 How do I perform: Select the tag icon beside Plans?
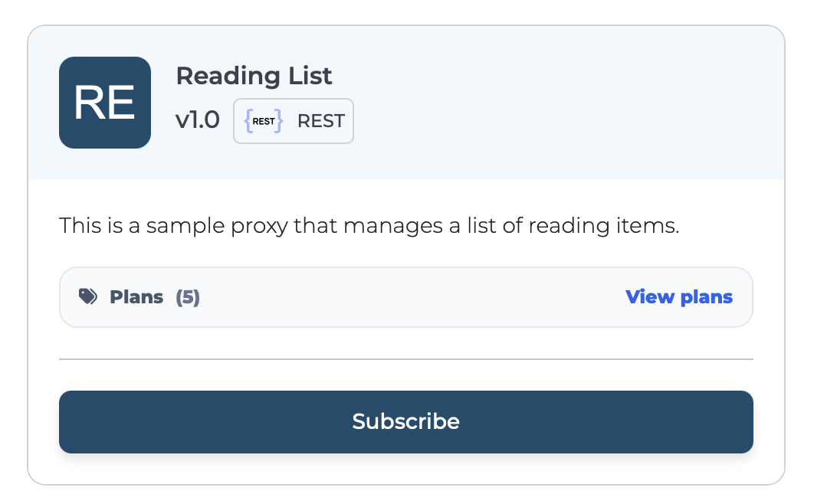coord(89,296)
